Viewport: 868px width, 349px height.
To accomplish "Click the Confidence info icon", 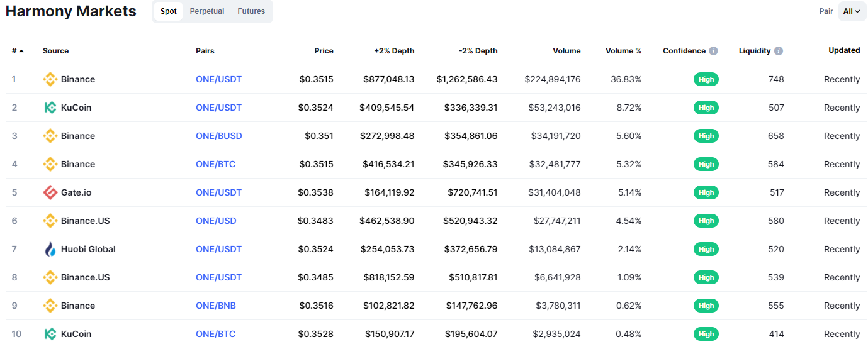I will [713, 51].
